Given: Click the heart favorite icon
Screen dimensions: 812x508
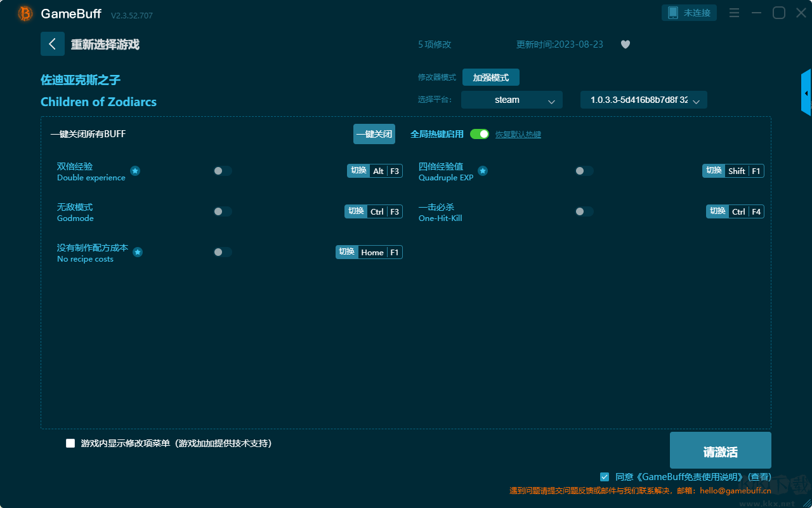Looking at the screenshot, I should pyautogui.click(x=625, y=44).
